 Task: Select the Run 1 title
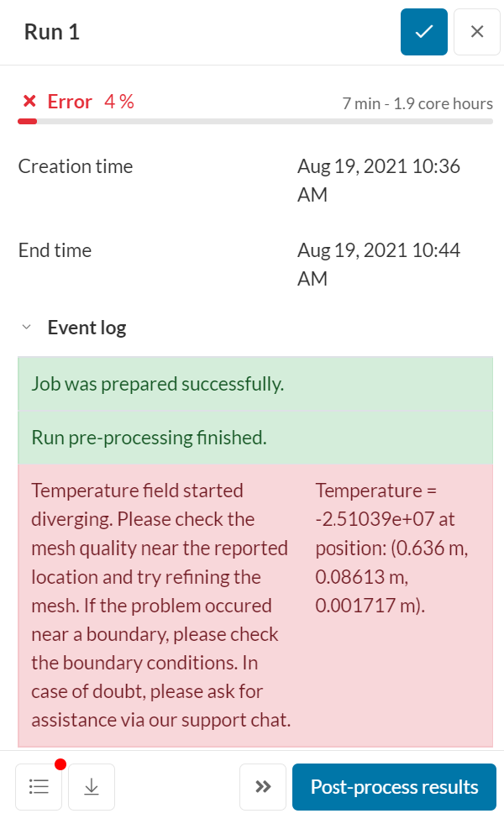pos(50,31)
